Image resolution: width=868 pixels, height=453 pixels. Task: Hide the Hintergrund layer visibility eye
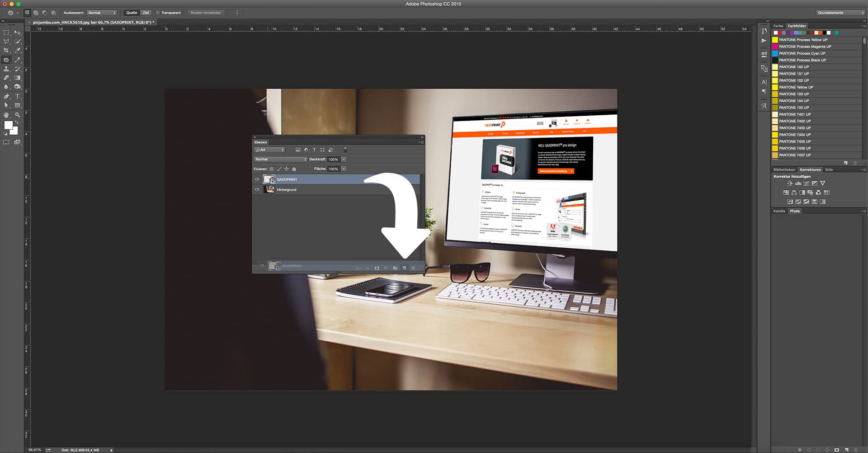[257, 189]
